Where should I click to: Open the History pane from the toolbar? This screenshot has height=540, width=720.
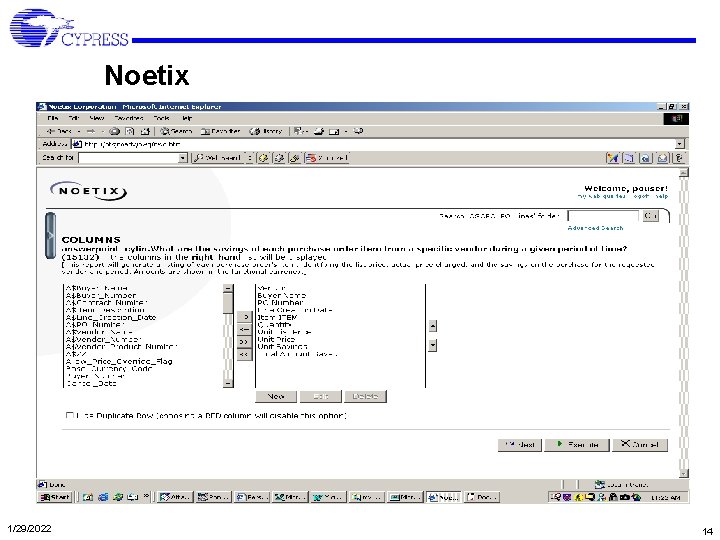pos(265,131)
